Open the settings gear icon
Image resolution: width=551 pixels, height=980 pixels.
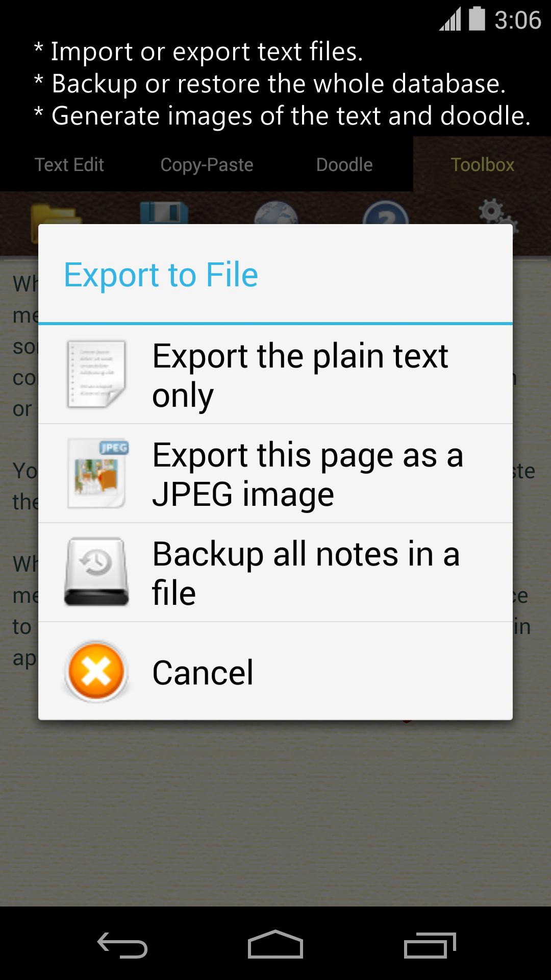(x=497, y=213)
